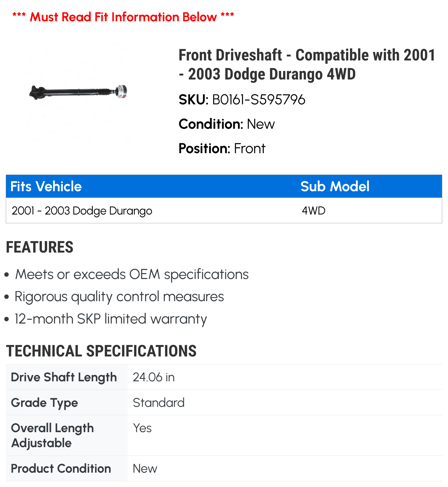Click the Meets or exceeds OEM specifications bullet
The width and height of the screenshot is (448, 487).
pyautogui.click(x=132, y=274)
